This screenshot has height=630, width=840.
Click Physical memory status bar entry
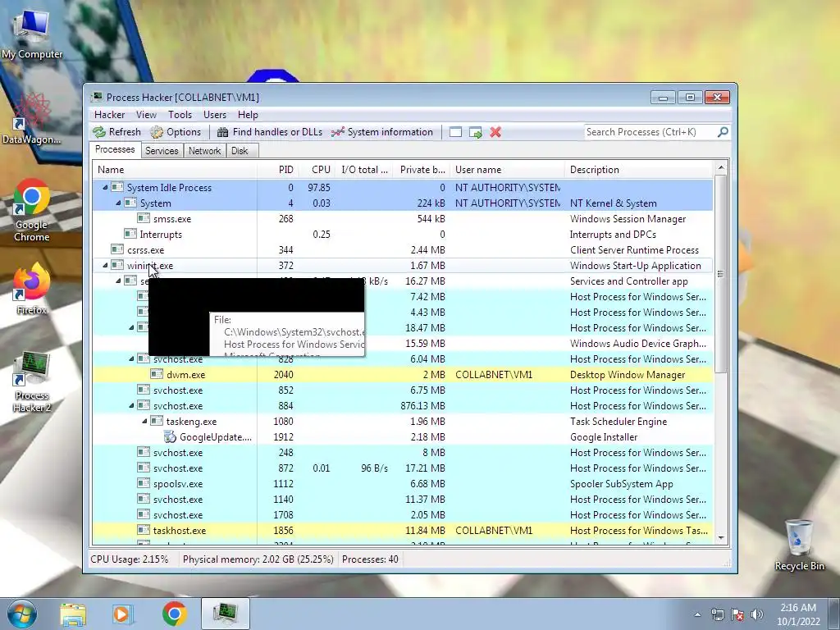pos(258,559)
